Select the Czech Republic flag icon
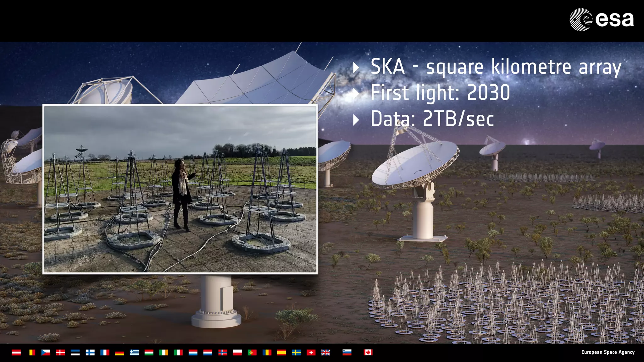The height and width of the screenshot is (362, 644). pyautogui.click(x=46, y=353)
